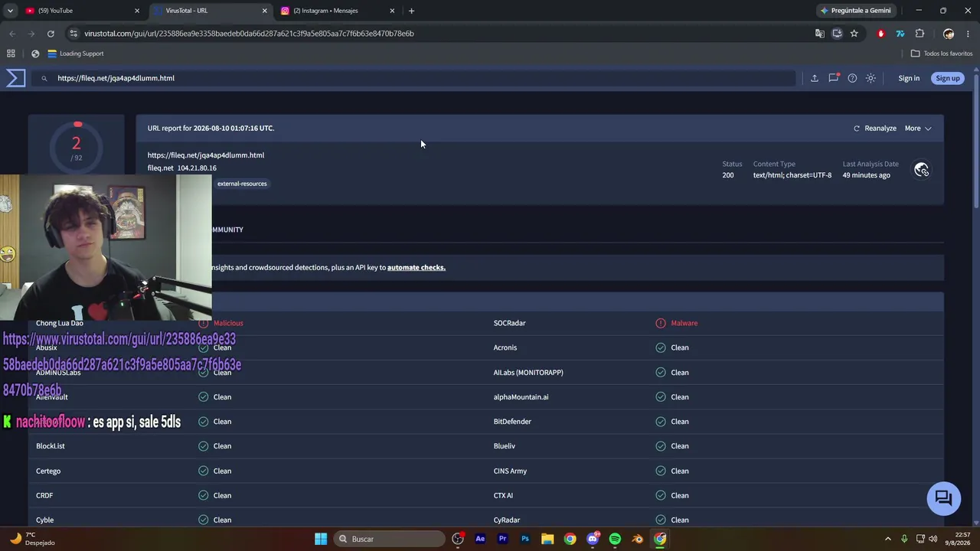
Task: Bookmark this page with the star
Action: point(854,34)
